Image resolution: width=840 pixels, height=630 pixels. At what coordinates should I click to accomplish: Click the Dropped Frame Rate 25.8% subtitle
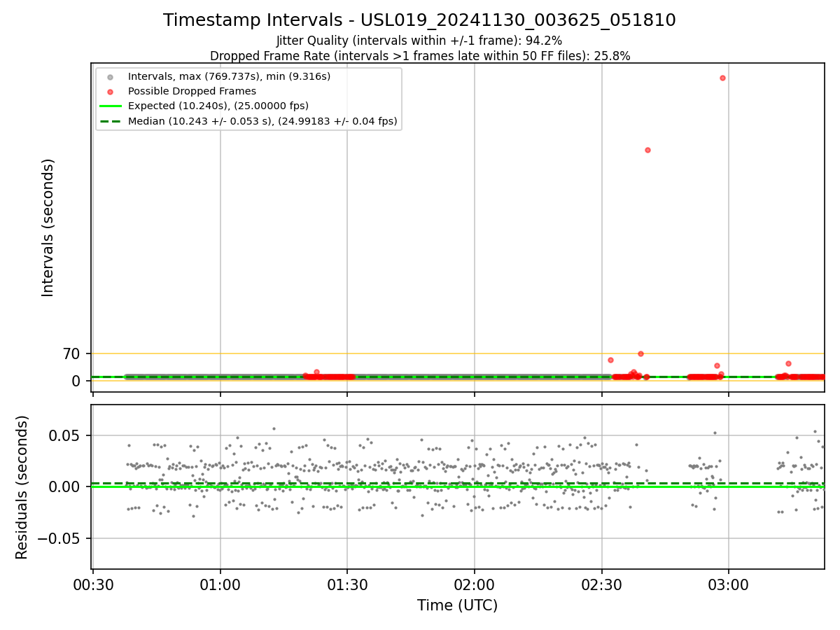[x=420, y=56]
